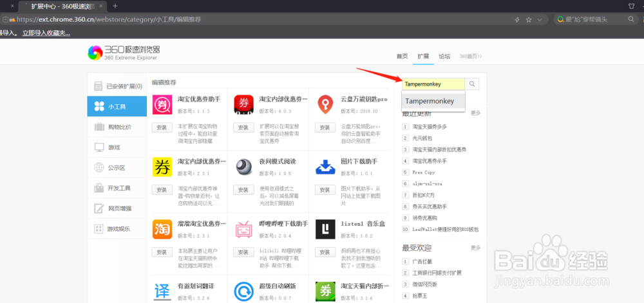Screen dimensions: 644x303
Task: Open 淘宝天猫内部折扣优惠券 in recent updates
Action: point(439,150)
